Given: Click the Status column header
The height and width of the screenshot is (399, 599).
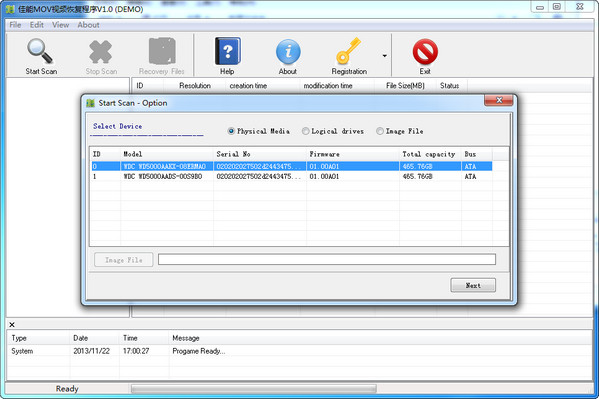Looking at the screenshot, I should (452, 86).
